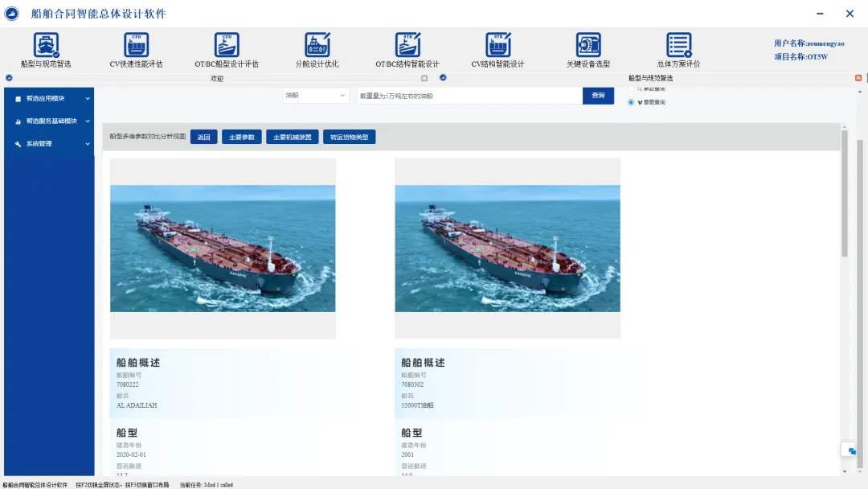
Task: Select the 意图查询 radio button
Action: [x=631, y=102]
